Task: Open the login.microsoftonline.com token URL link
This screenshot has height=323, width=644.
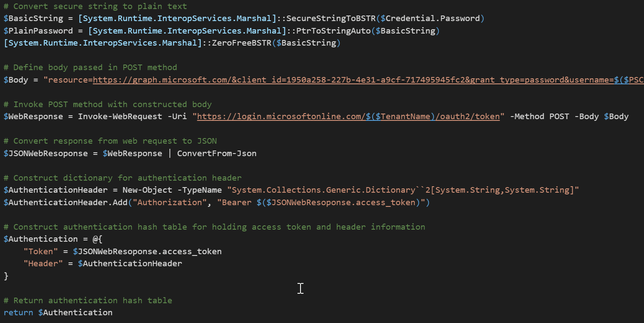Action: [x=349, y=116]
